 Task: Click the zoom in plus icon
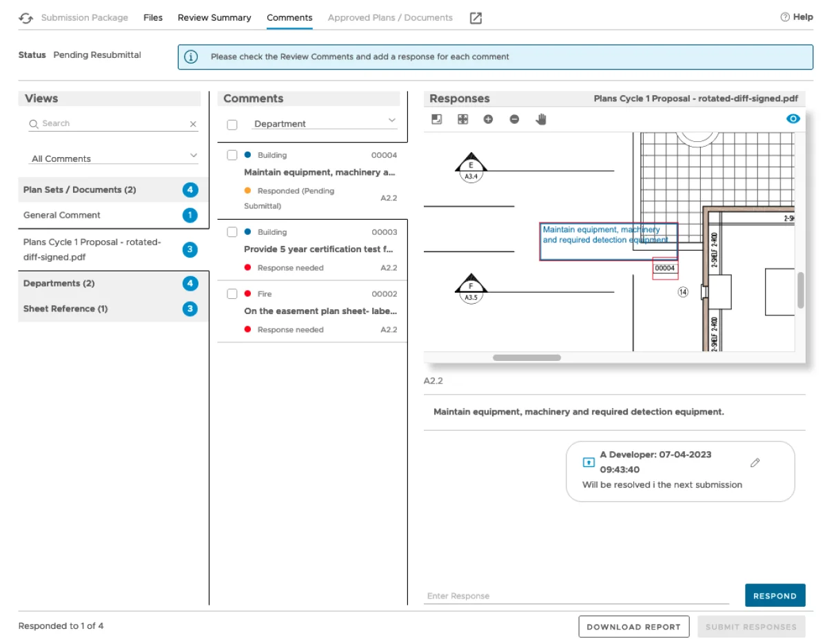pyautogui.click(x=488, y=119)
